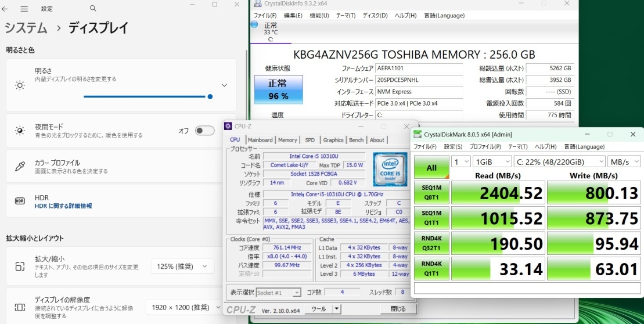Open the 1920 × 1200 resolution dropdown

(x=185, y=307)
